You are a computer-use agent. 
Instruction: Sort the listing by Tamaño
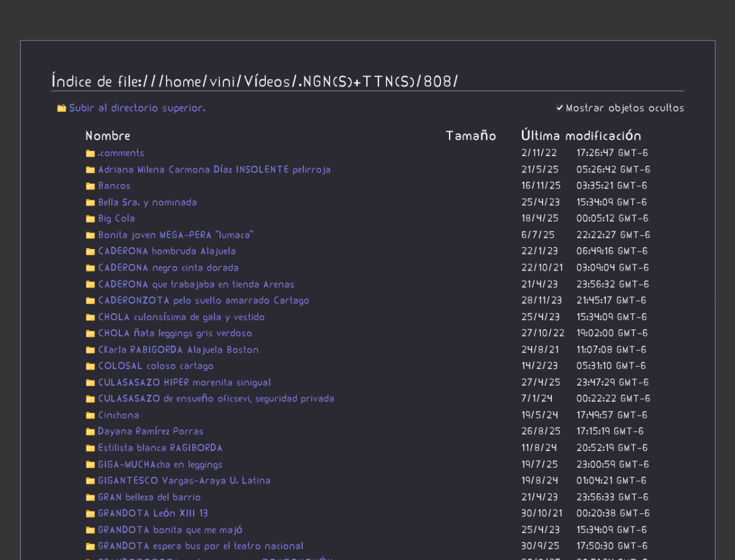tap(470, 135)
